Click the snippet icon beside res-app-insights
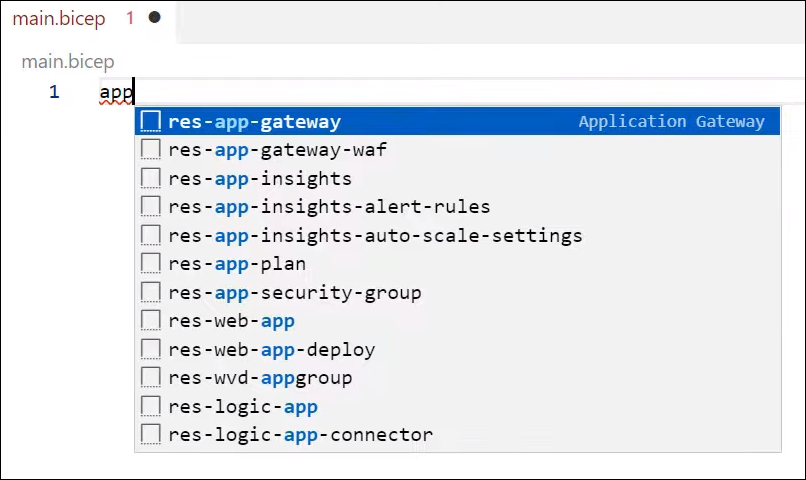Screen dimensions: 806x480 coord(151,179)
